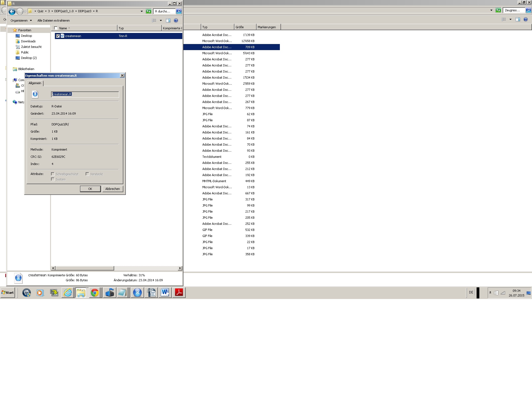The width and height of the screenshot is (532, 397).
Task: Expand the address bar history dropdown
Action: click(x=142, y=11)
